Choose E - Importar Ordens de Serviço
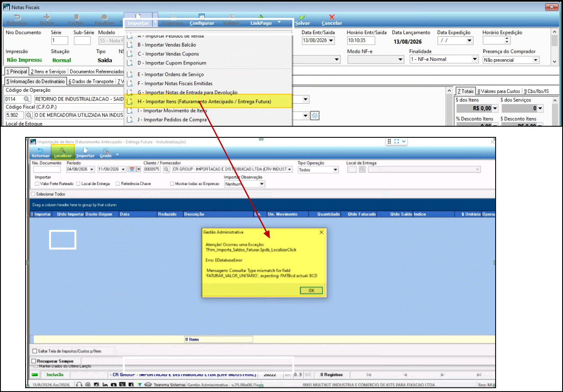563x392 pixels. (209, 74)
